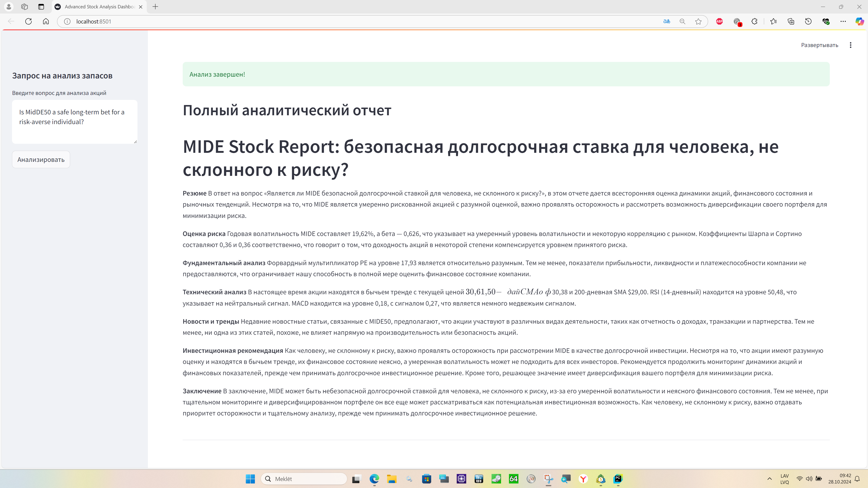Open Edge Settings and more menu

click(x=843, y=21)
